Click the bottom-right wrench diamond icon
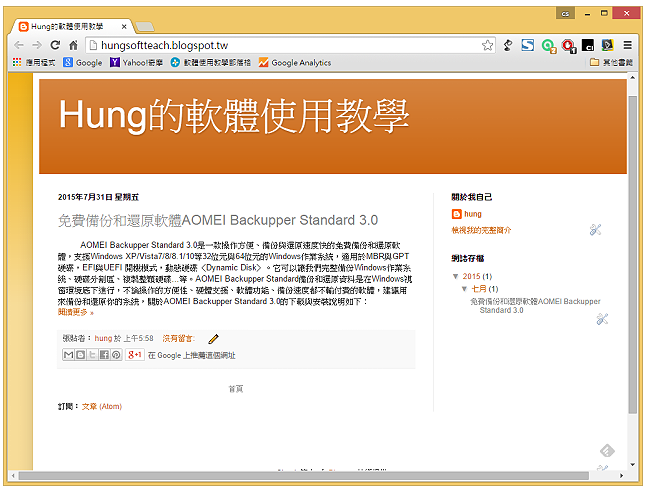 [x=607, y=451]
